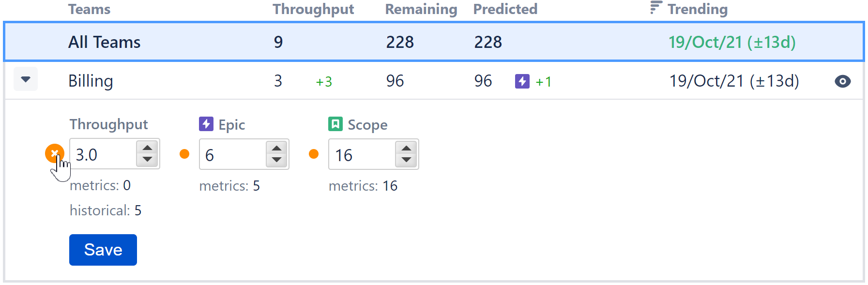Viewport: 868px width, 285px height.
Task: Select the Epic lightning icon in the edit panel
Action: coord(206,124)
